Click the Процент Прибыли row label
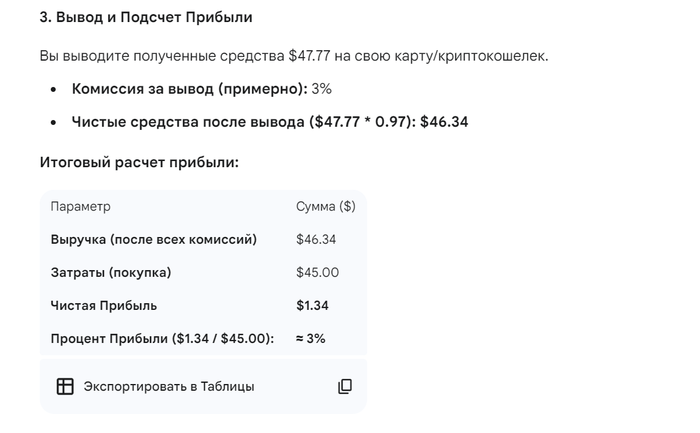The width and height of the screenshot is (700, 433). click(162, 339)
